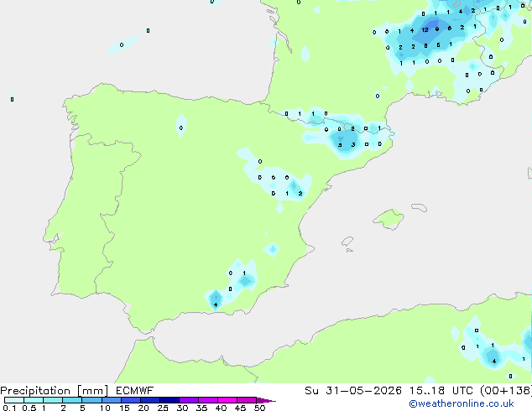Screen dimensions: 532x411
Task: Click the legend label '0.1'
Action: point(9,408)
